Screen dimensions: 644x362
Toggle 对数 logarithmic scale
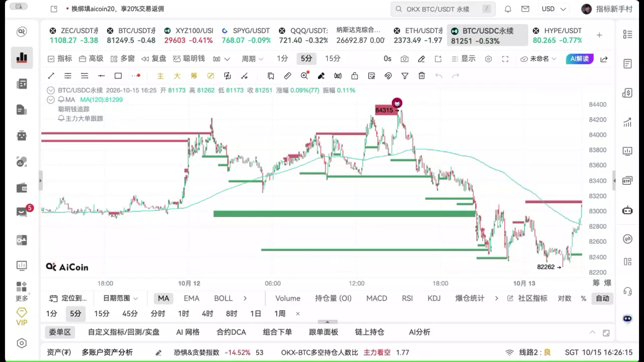[x=565, y=298]
